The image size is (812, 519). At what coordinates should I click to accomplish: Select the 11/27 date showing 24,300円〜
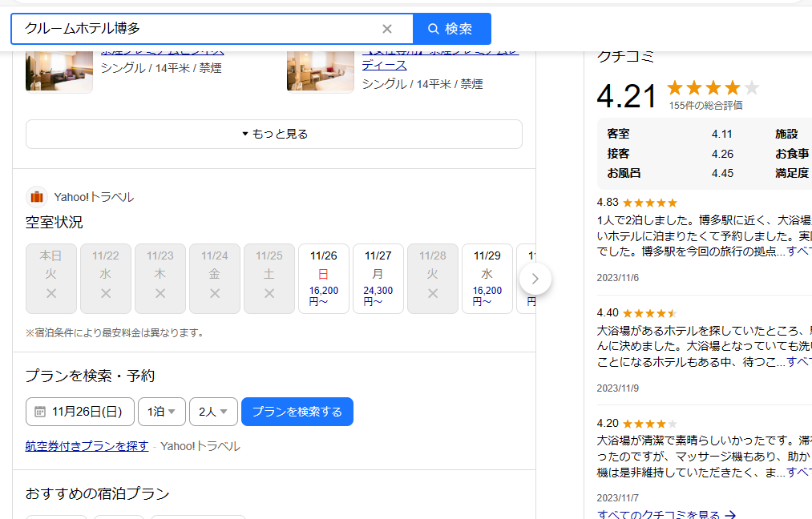pyautogui.click(x=378, y=278)
